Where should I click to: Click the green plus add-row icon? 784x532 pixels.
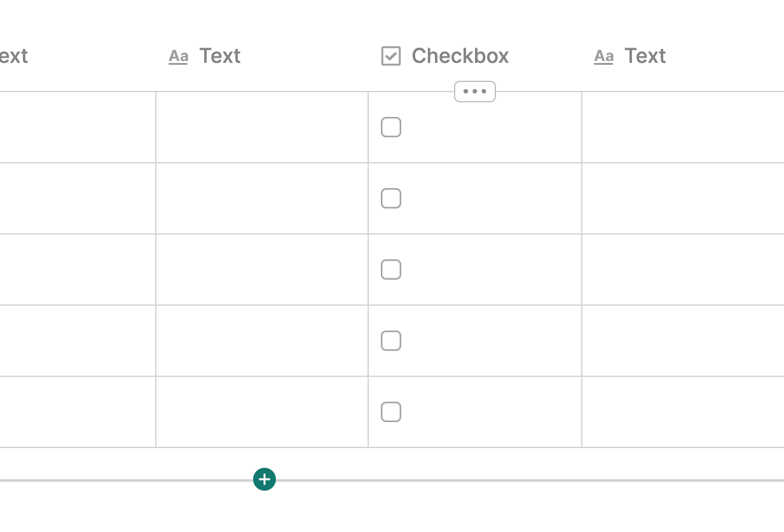265,479
